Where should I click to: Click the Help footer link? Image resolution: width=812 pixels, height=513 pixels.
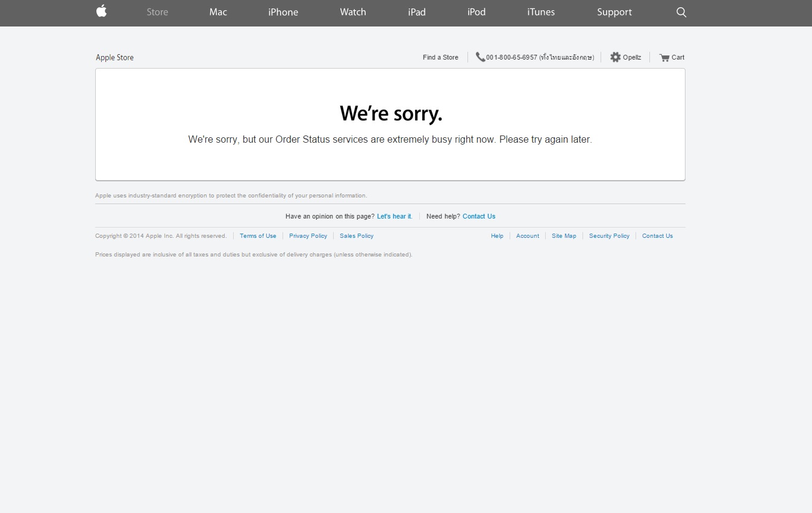point(497,236)
